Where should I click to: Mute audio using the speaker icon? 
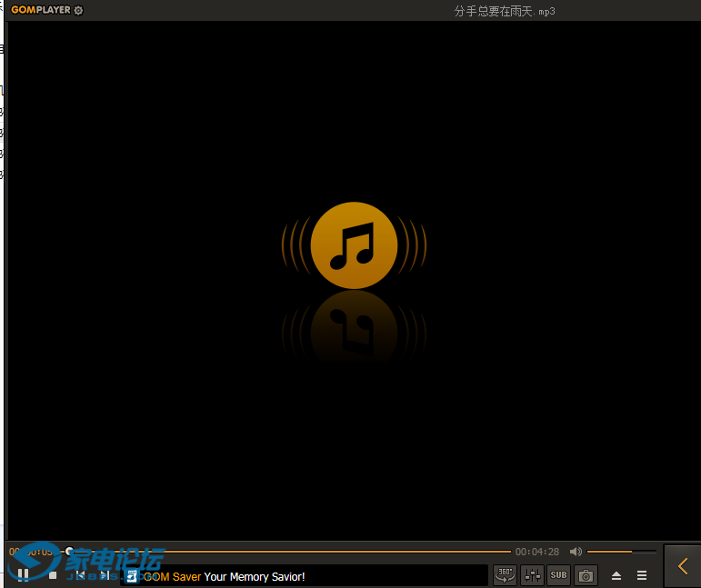point(576,552)
